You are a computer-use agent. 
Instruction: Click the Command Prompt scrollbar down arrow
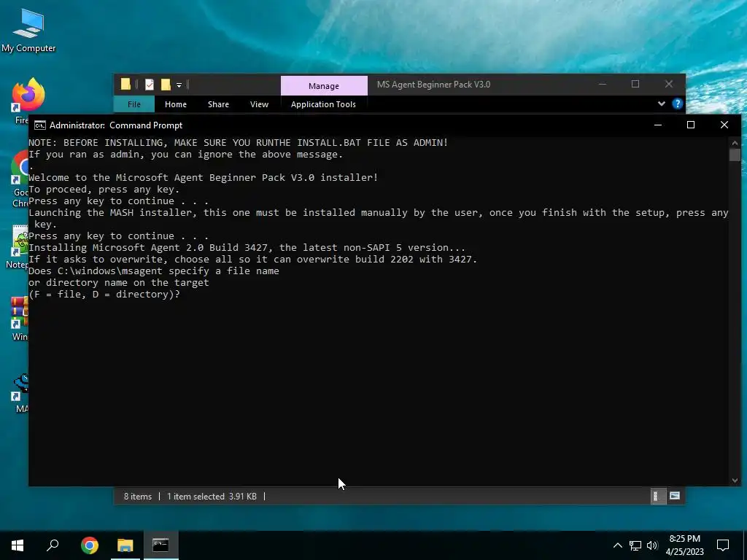coord(735,481)
